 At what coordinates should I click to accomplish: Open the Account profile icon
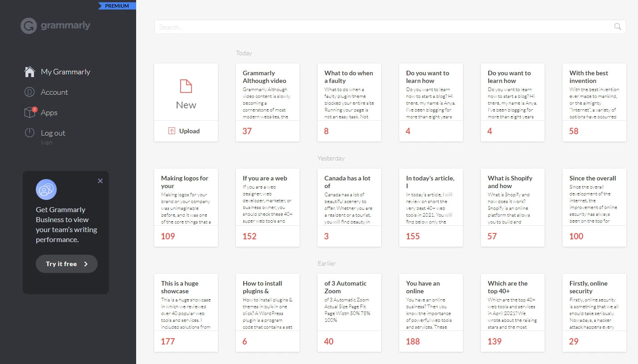point(29,92)
